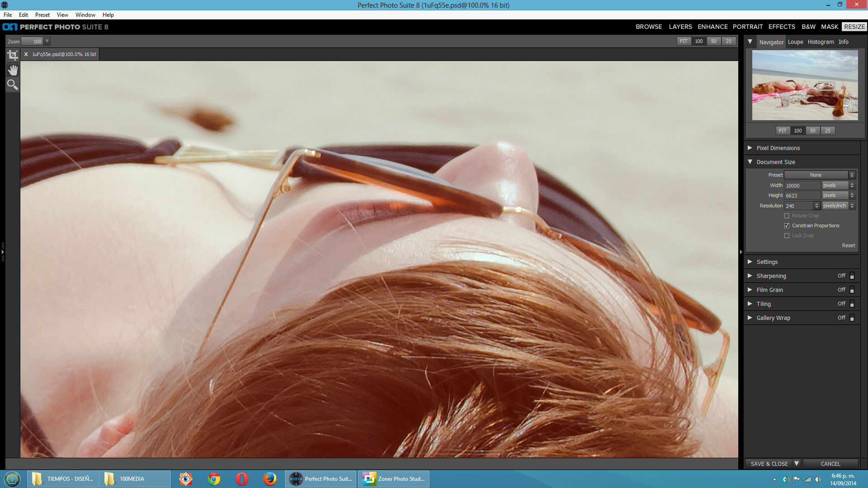The width and height of the screenshot is (868, 488).
Task: Switch to the BROWSE module
Action: pyautogui.click(x=649, y=27)
